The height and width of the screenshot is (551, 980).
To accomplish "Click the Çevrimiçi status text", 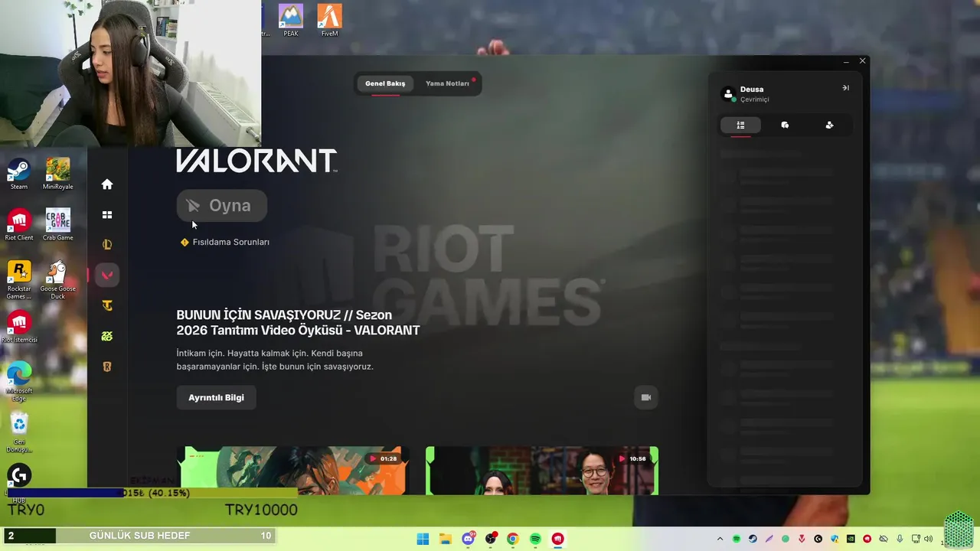I will click(x=755, y=99).
